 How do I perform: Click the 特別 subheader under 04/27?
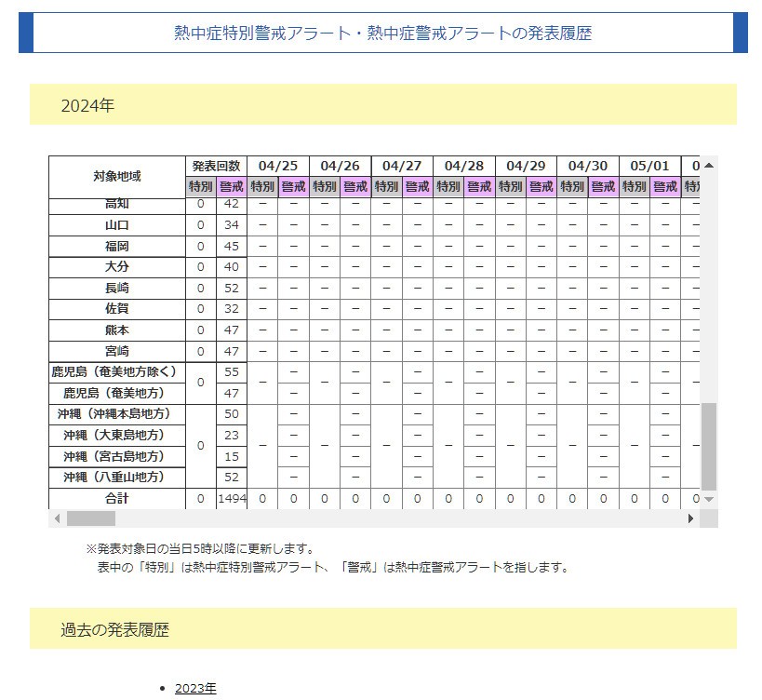click(386, 187)
